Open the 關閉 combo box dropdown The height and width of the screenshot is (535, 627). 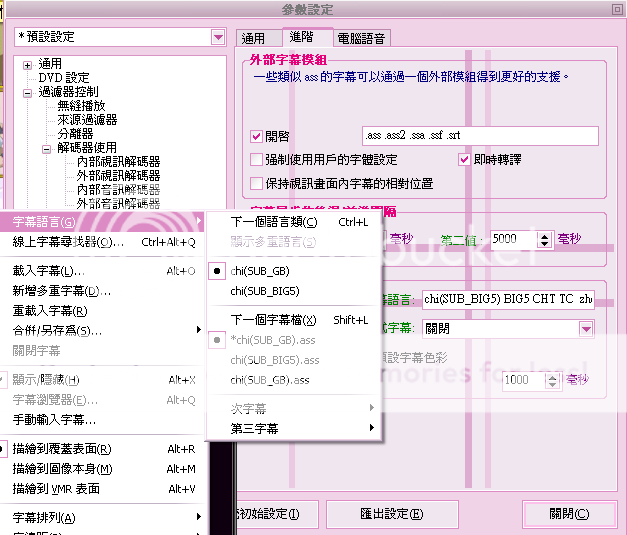point(585,328)
